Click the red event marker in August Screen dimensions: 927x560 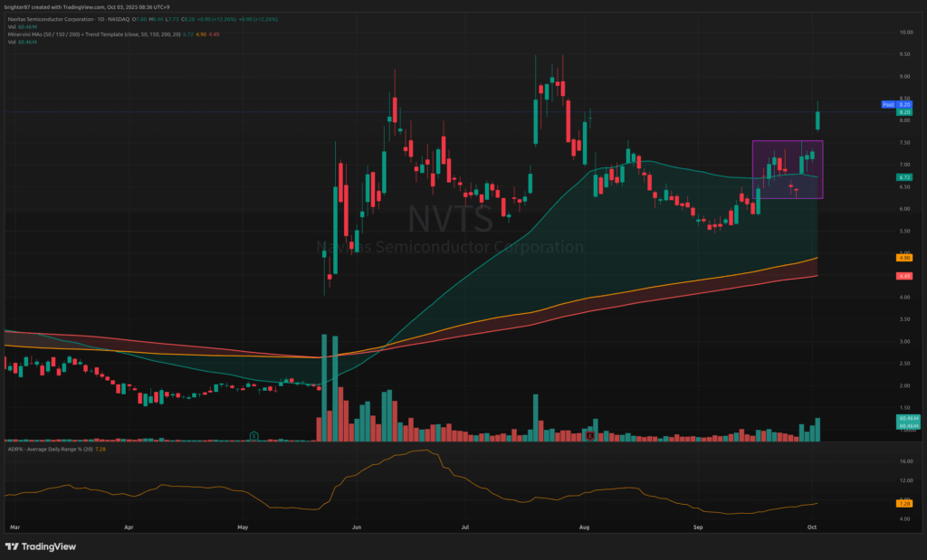point(590,436)
